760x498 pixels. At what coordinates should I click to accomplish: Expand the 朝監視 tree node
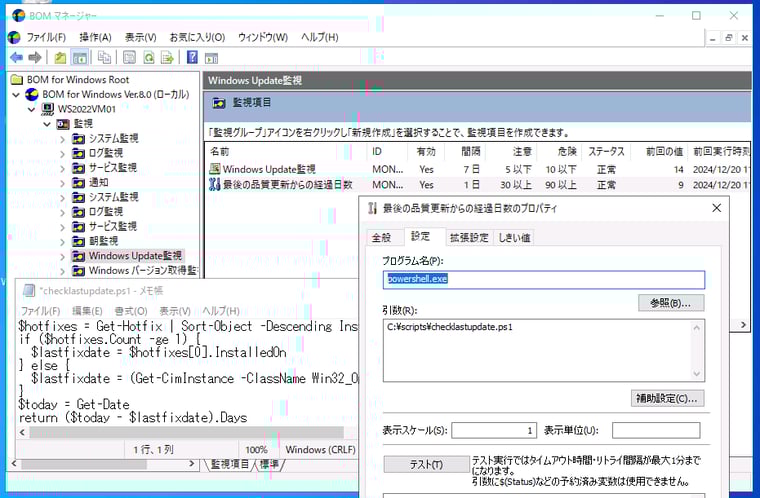click(x=63, y=241)
